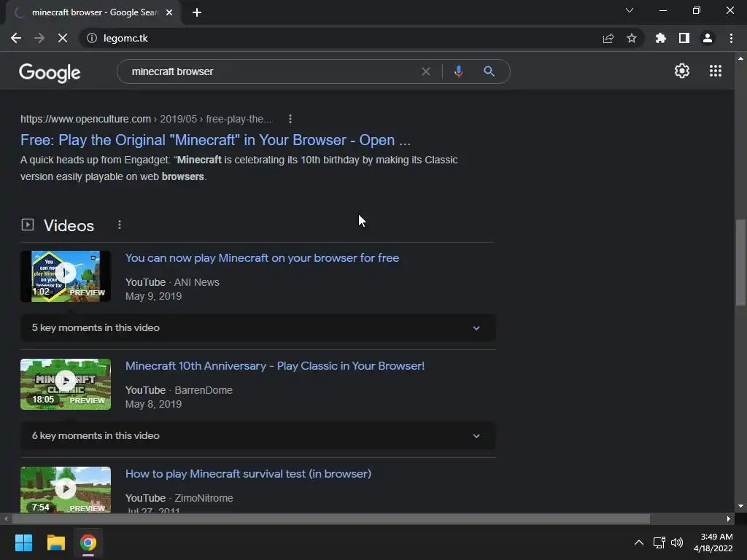Screen dimensions: 747x560
Task: Open 'You can now play Minecraft' video link
Action: pos(262,258)
